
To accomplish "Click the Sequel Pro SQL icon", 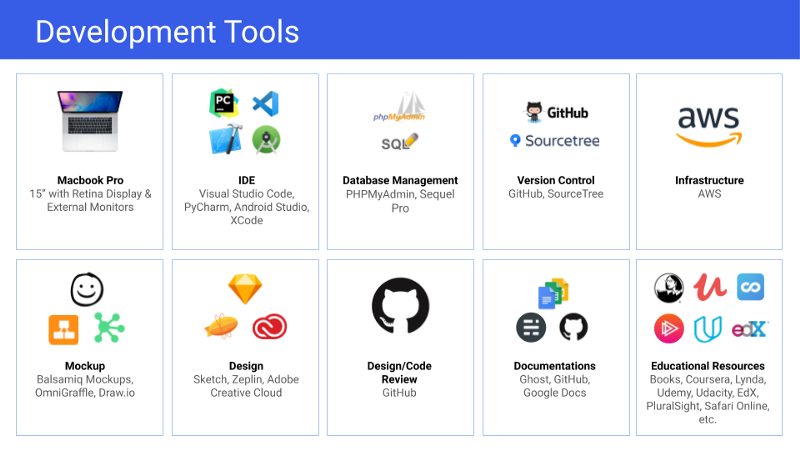I will [400, 142].
